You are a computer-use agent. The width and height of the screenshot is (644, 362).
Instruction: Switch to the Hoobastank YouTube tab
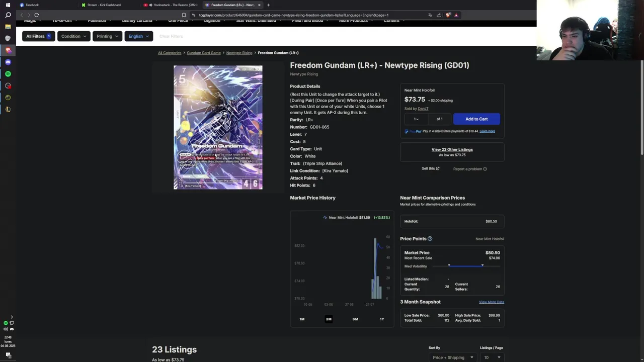coord(171,5)
